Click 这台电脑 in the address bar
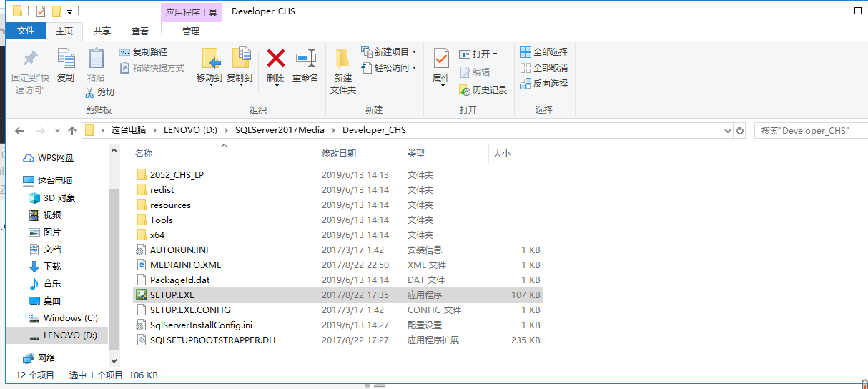868x389 pixels. click(x=129, y=130)
